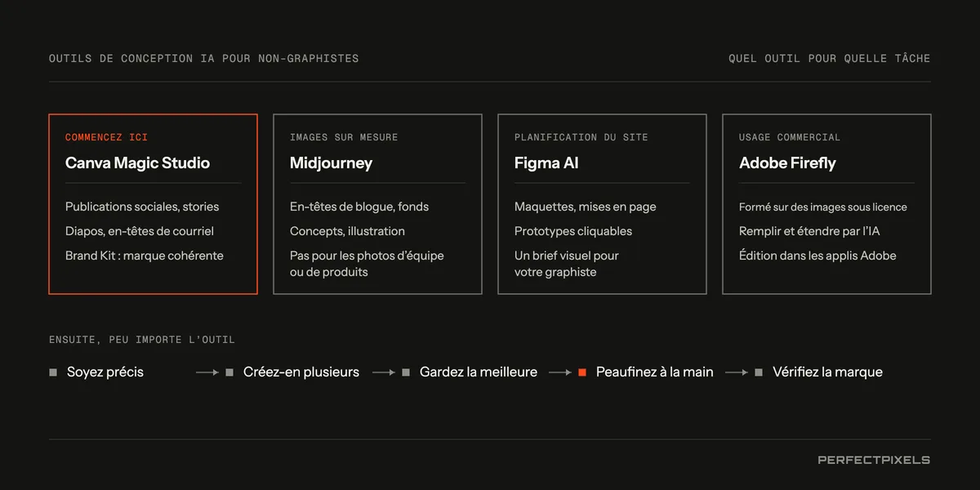Click the 'OUTILS DE CONCEPTION IA' header
Screen dimensions: 980x490
pos(203,58)
